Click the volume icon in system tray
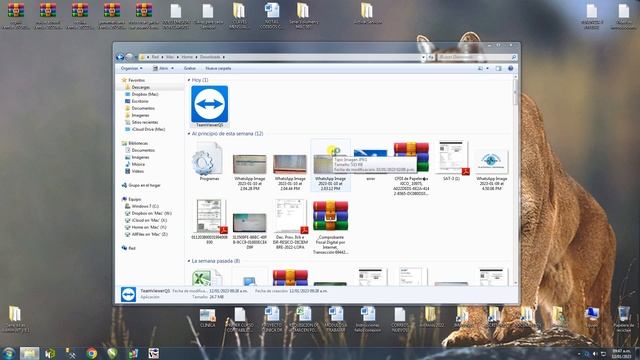The height and width of the screenshot is (360, 640). tap(594, 354)
